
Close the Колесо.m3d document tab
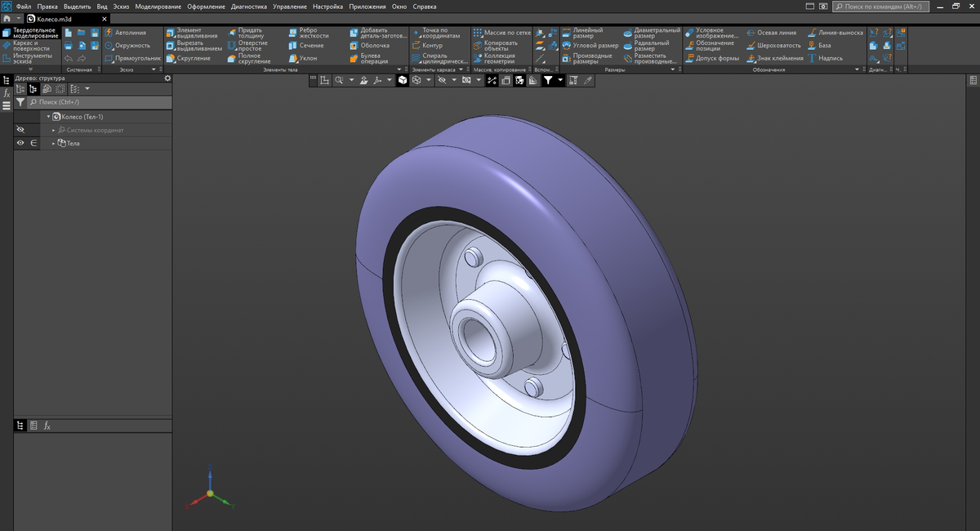pyautogui.click(x=104, y=18)
